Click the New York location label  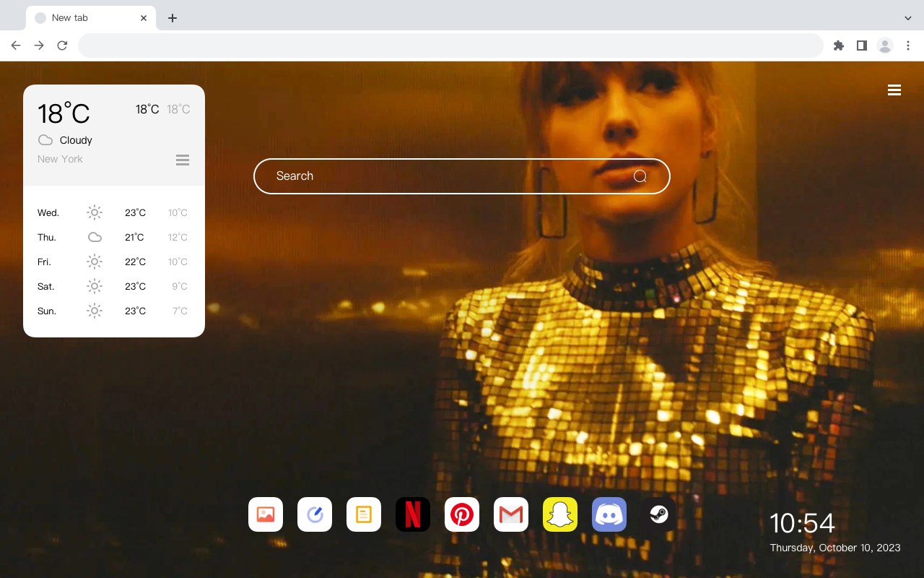(60, 159)
